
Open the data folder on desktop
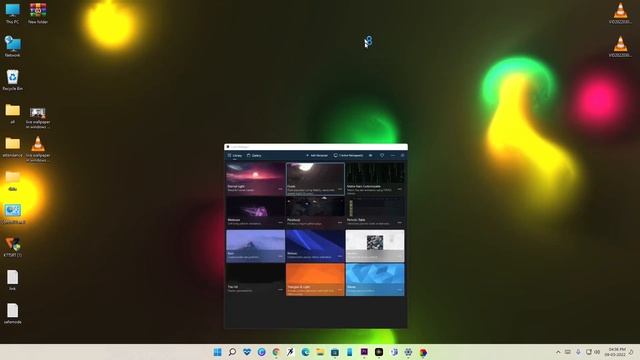pos(13,180)
